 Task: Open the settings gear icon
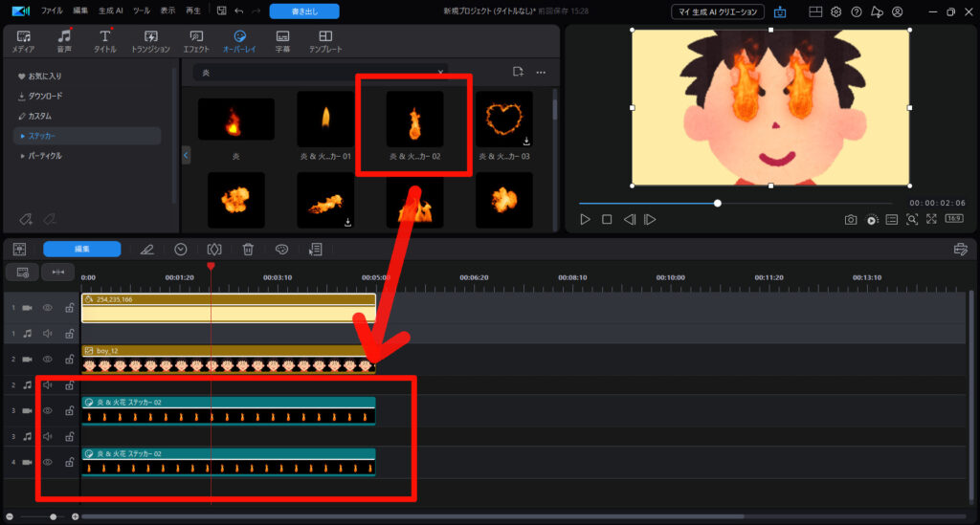click(x=835, y=11)
